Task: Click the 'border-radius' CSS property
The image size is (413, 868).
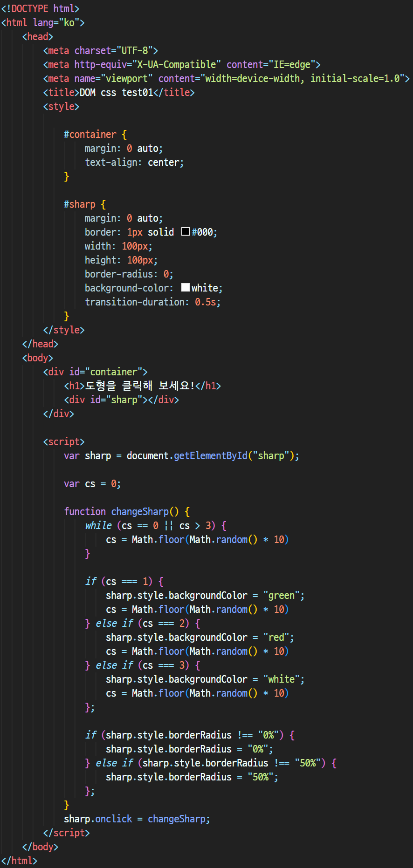Action: pyautogui.click(x=119, y=274)
